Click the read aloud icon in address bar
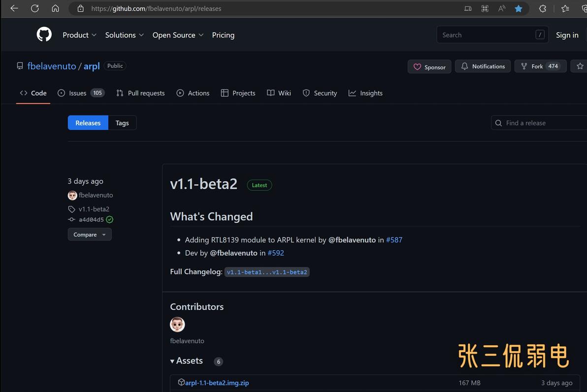 point(502,8)
